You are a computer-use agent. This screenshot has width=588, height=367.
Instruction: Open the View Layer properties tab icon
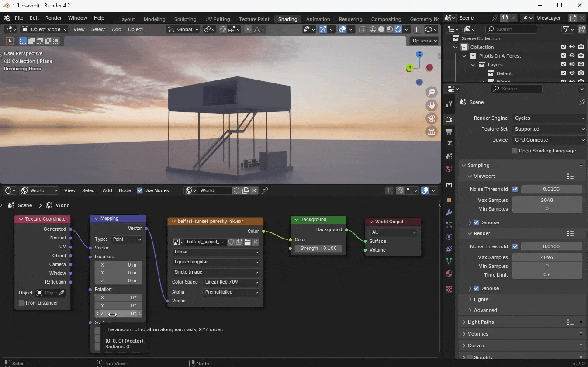(x=449, y=144)
